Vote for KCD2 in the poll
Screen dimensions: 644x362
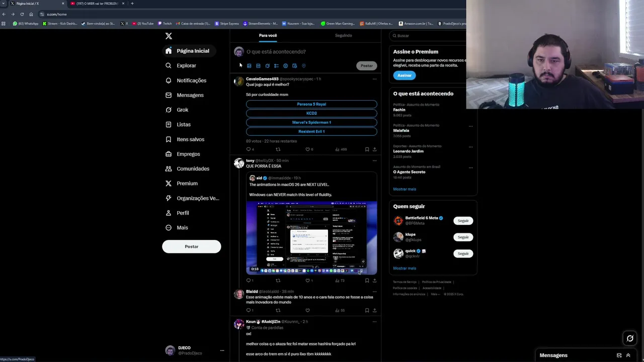pos(311,113)
